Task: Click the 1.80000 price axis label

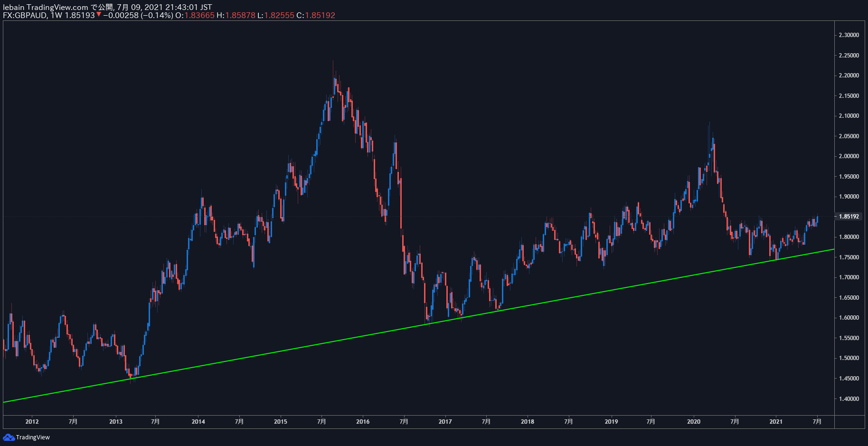Action: coord(849,237)
